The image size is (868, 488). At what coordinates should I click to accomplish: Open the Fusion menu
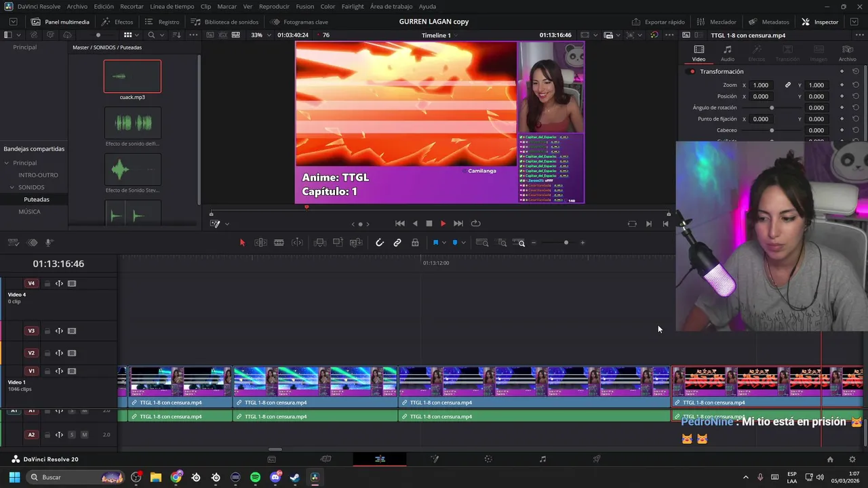[305, 6]
